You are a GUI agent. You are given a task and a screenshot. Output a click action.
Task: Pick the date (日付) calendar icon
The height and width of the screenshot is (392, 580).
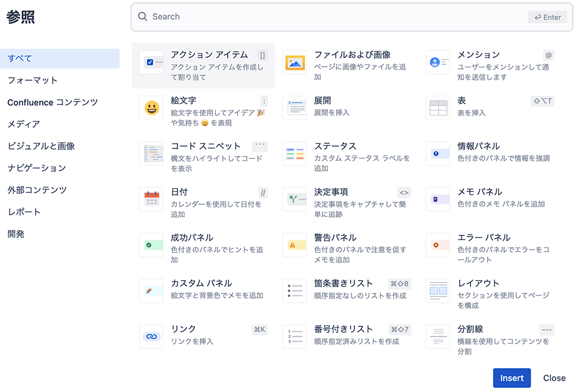click(x=151, y=199)
